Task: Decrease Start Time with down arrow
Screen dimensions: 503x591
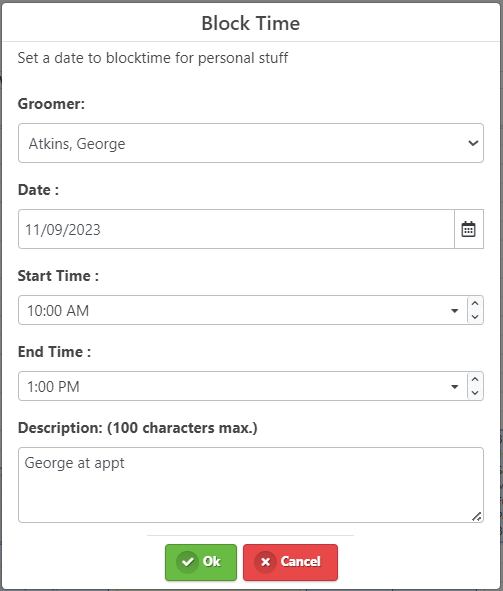Action: click(475, 317)
